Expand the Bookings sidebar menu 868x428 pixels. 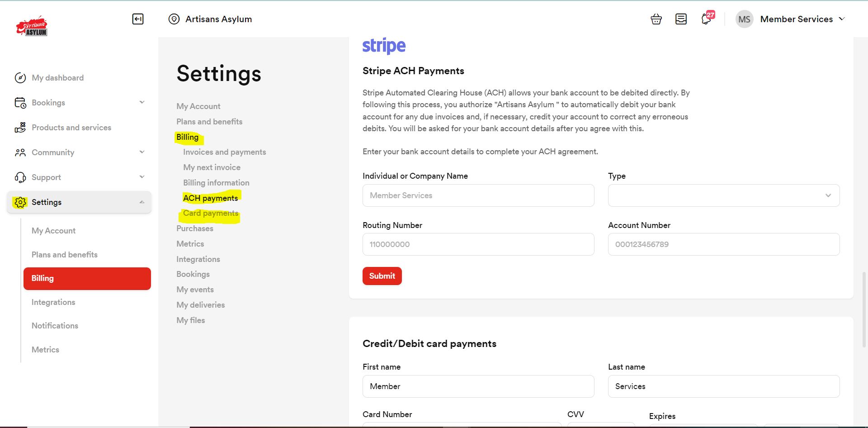click(142, 103)
